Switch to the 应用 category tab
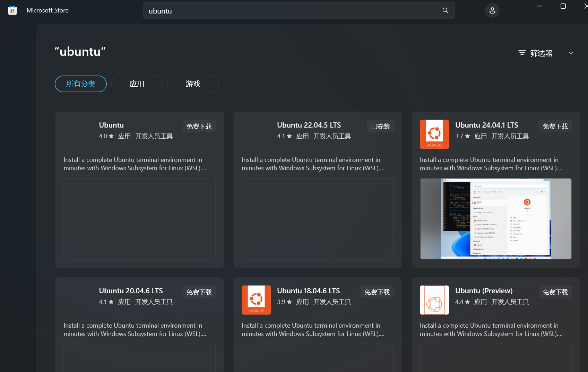The width and height of the screenshot is (588, 372). point(137,84)
